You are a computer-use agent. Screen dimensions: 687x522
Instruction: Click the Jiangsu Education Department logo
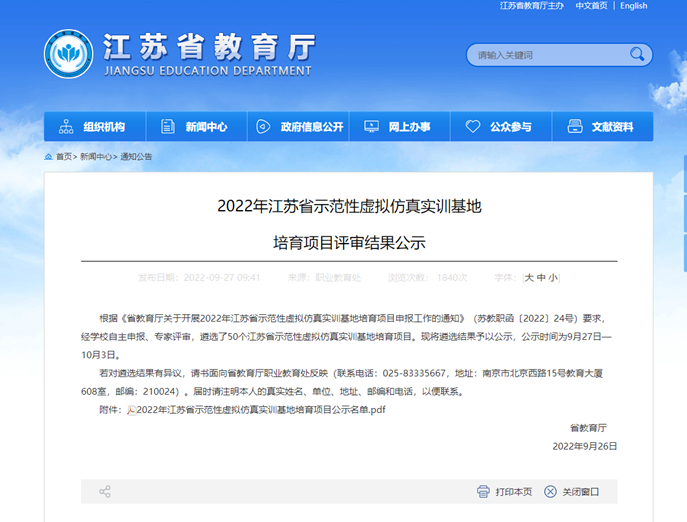69,54
